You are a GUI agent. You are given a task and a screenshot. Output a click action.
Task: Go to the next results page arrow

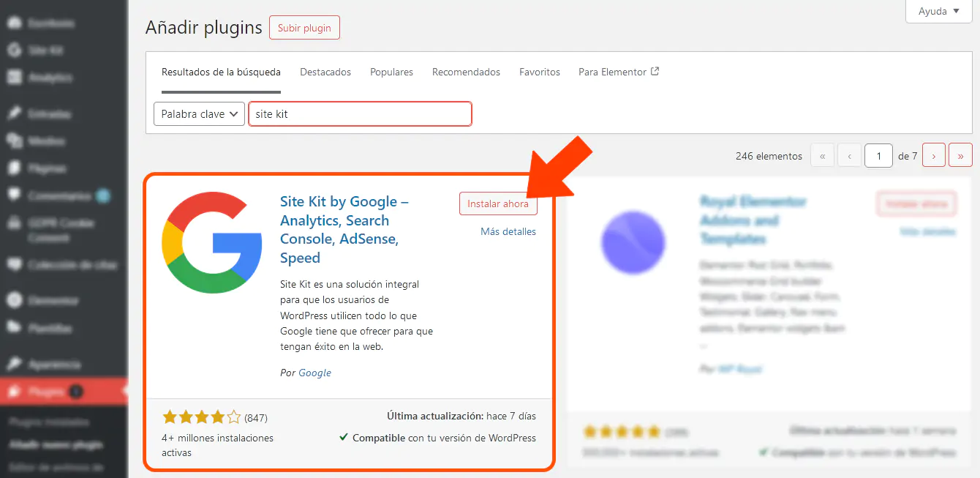(x=934, y=155)
